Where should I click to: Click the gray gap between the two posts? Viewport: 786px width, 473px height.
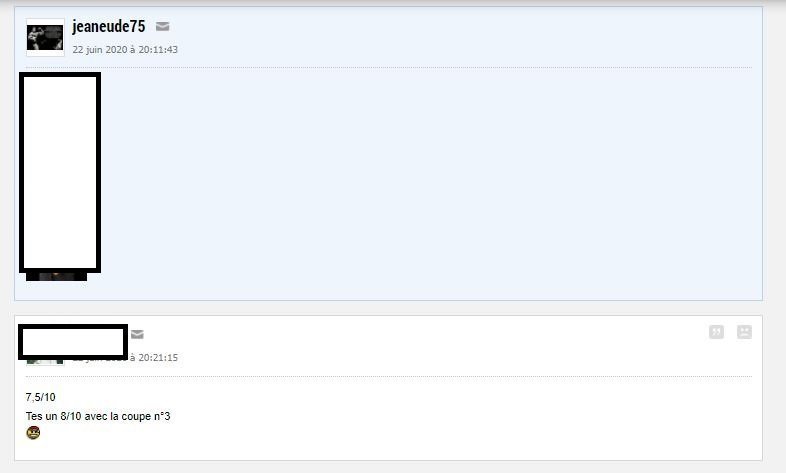pyautogui.click(x=388, y=308)
